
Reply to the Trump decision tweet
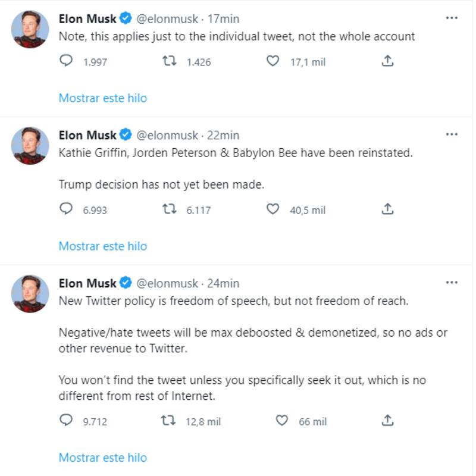click(67, 209)
